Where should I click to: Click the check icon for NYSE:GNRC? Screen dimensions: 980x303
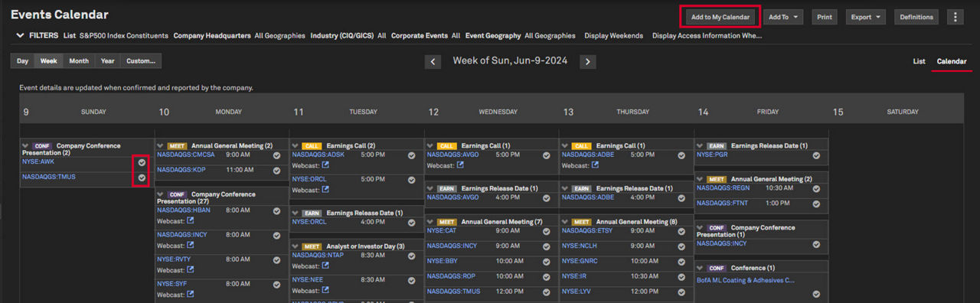click(x=681, y=262)
